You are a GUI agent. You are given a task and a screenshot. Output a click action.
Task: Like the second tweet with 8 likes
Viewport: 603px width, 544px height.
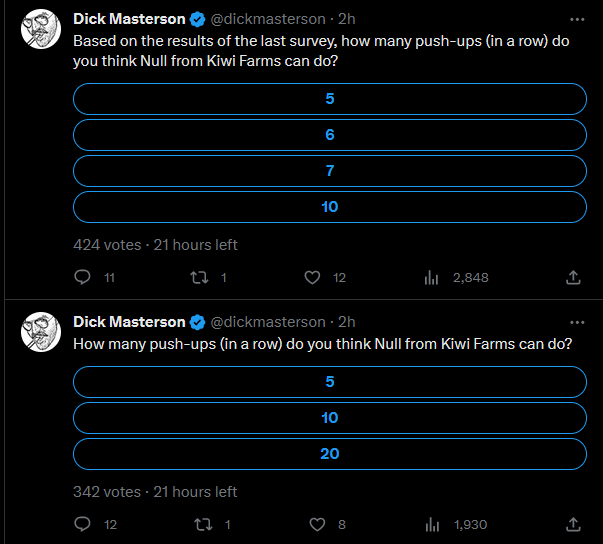319,524
